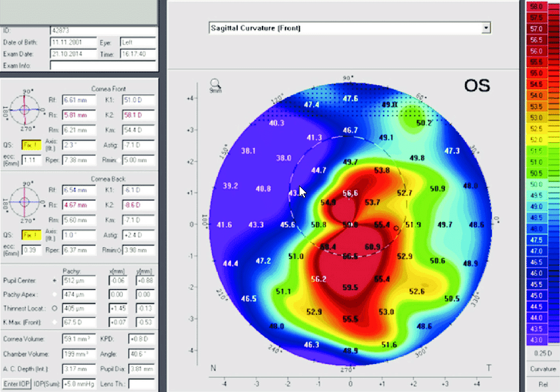
Task: Click the IOP(Sum) value field
Action: 79,384
